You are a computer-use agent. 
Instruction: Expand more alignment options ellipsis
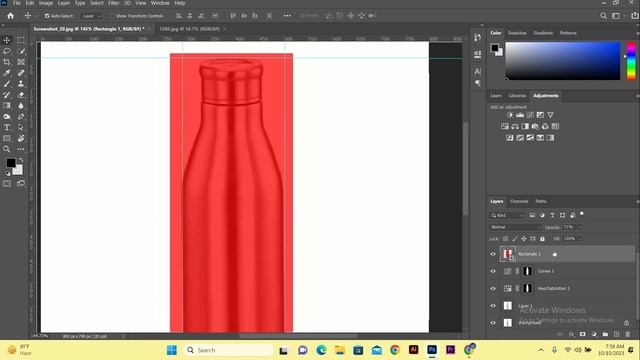[x=287, y=16]
